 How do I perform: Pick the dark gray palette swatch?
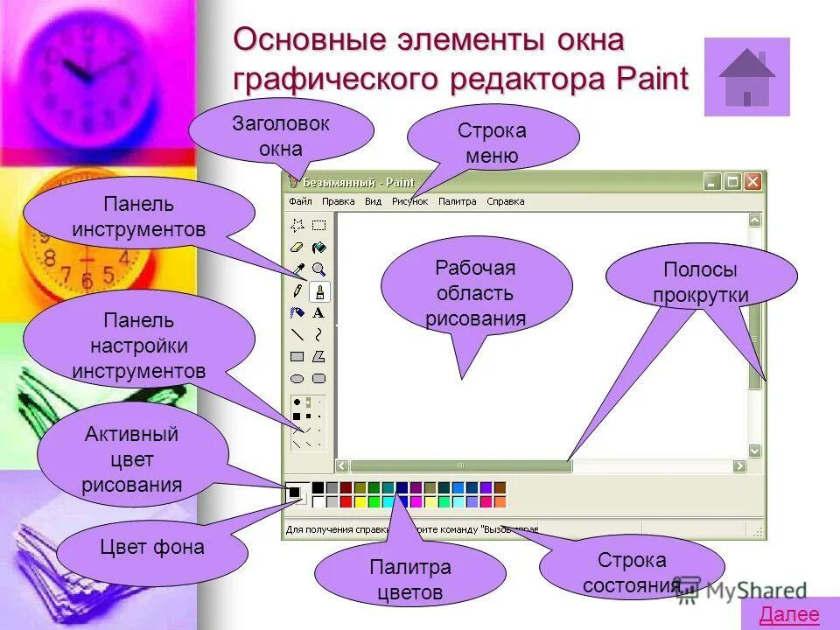332,487
